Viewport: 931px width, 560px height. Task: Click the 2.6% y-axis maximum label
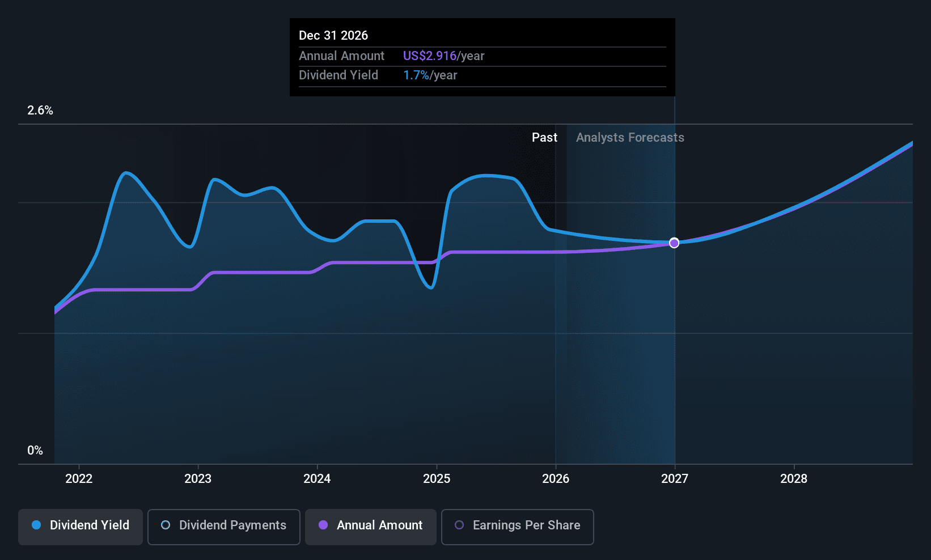[x=40, y=111]
